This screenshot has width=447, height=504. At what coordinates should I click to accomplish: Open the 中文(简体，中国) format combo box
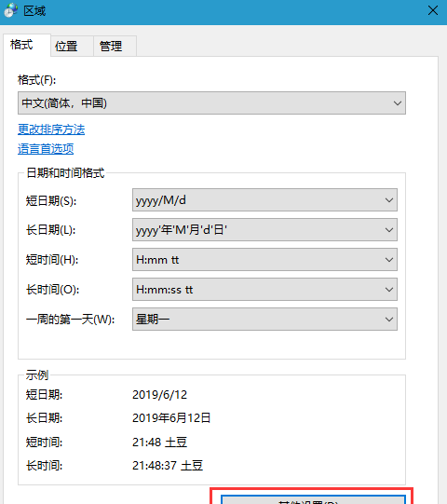pos(211,103)
